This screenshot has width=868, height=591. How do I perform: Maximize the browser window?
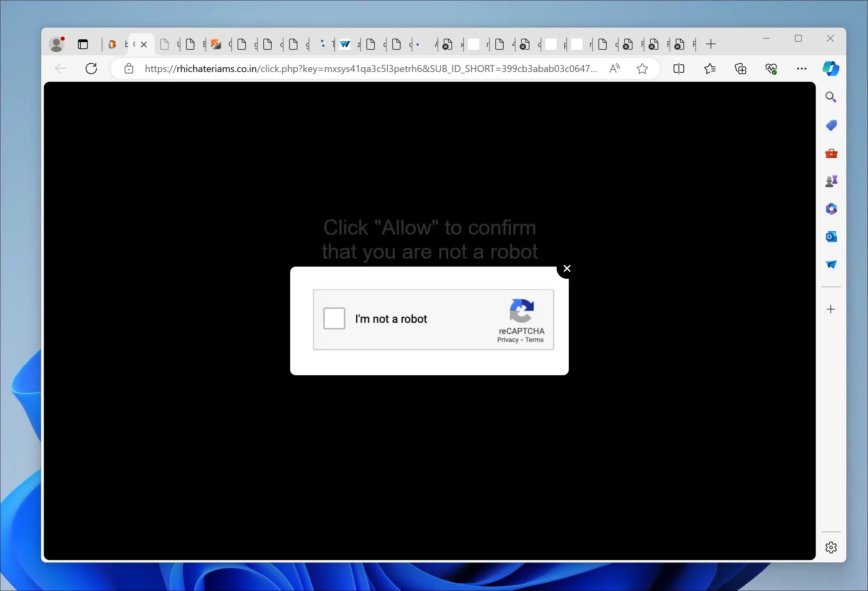[x=798, y=38]
